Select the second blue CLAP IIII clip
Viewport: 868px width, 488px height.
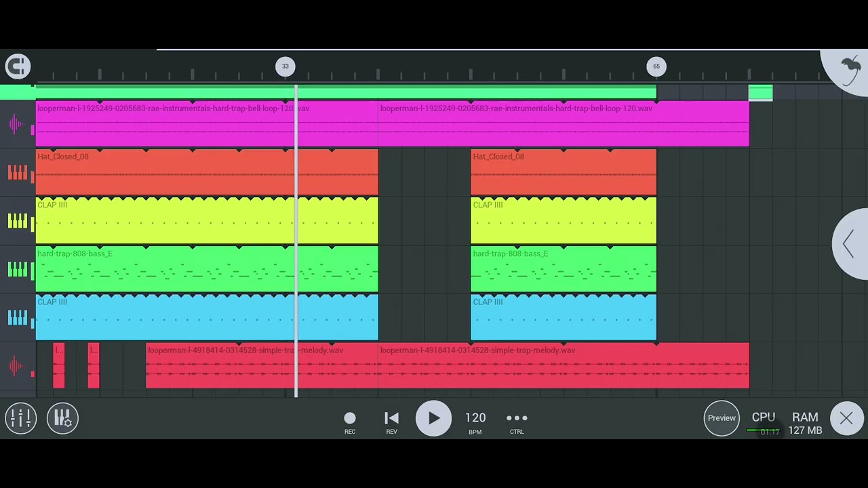(x=564, y=318)
